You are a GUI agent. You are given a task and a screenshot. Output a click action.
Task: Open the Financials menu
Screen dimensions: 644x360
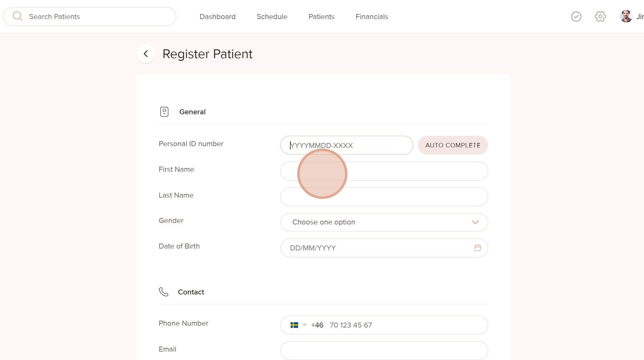pos(371,17)
